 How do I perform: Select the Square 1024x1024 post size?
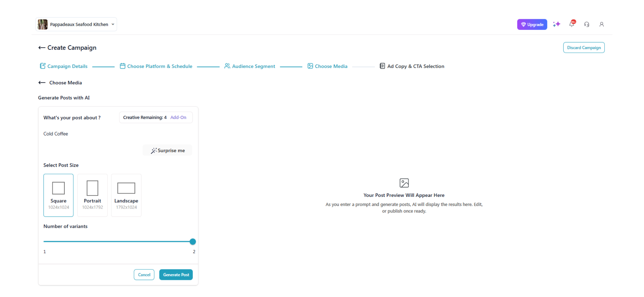click(58, 195)
